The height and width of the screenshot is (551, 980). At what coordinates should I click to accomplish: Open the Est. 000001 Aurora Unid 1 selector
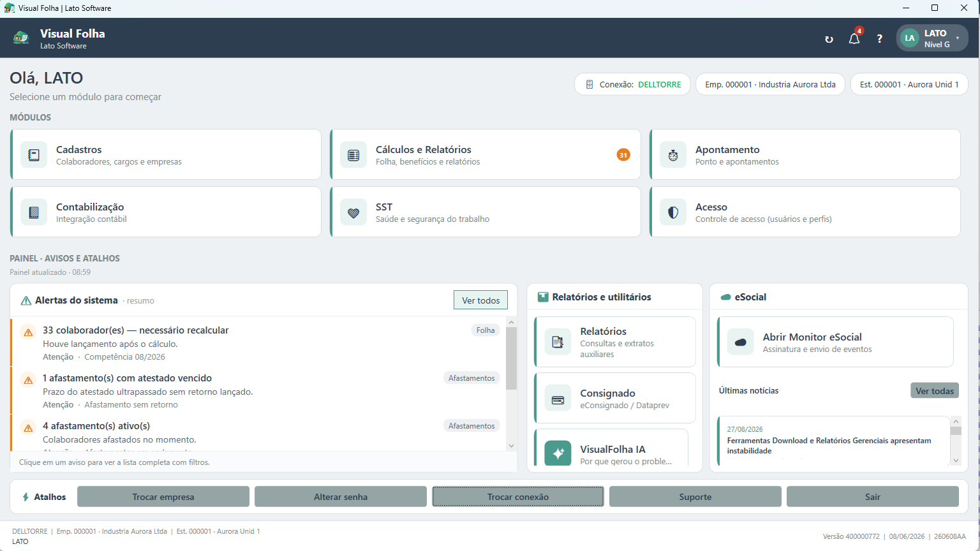coord(909,84)
